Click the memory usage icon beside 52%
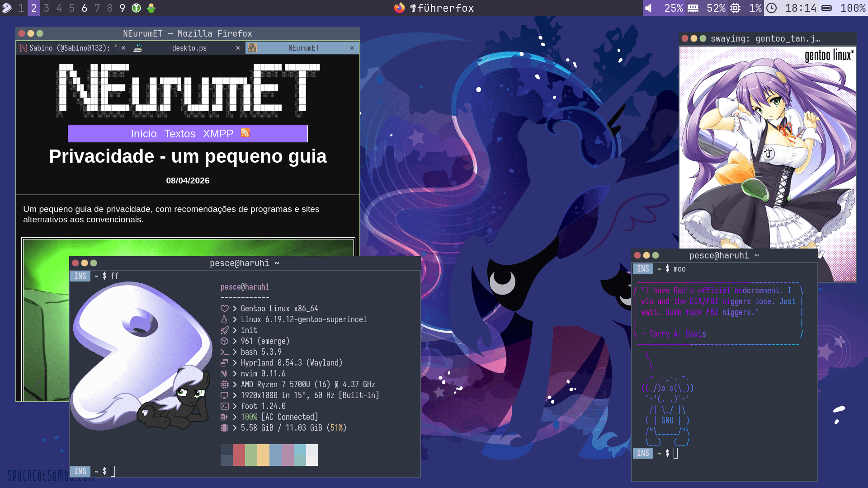This screenshot has width=868, height=488. pyautogui.click(x=693, y=8)
